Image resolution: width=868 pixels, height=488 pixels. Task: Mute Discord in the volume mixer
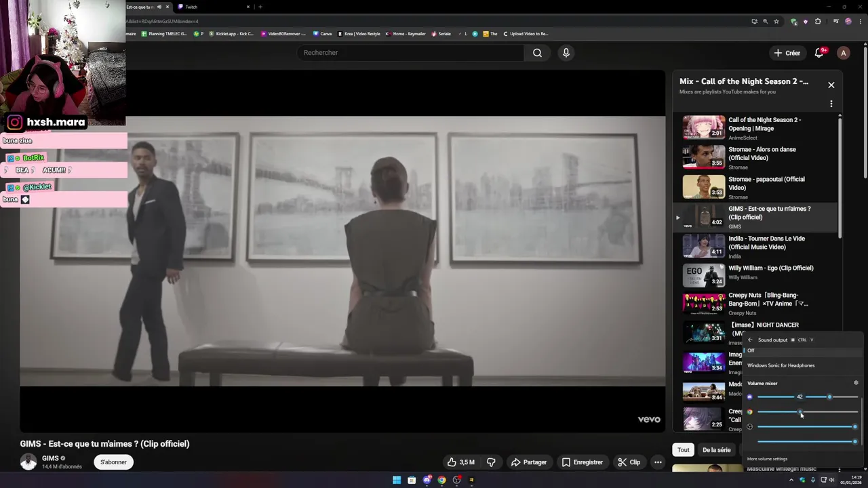point(749,396)
